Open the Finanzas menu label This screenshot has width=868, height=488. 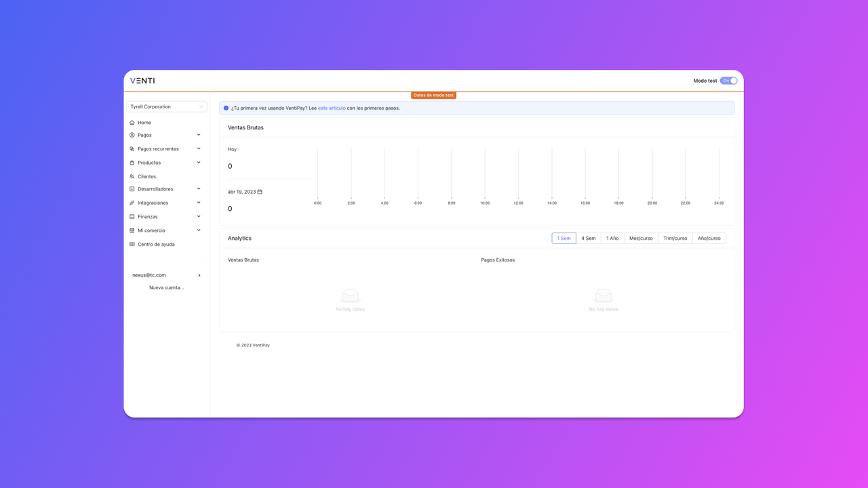[x=147, y=217]
